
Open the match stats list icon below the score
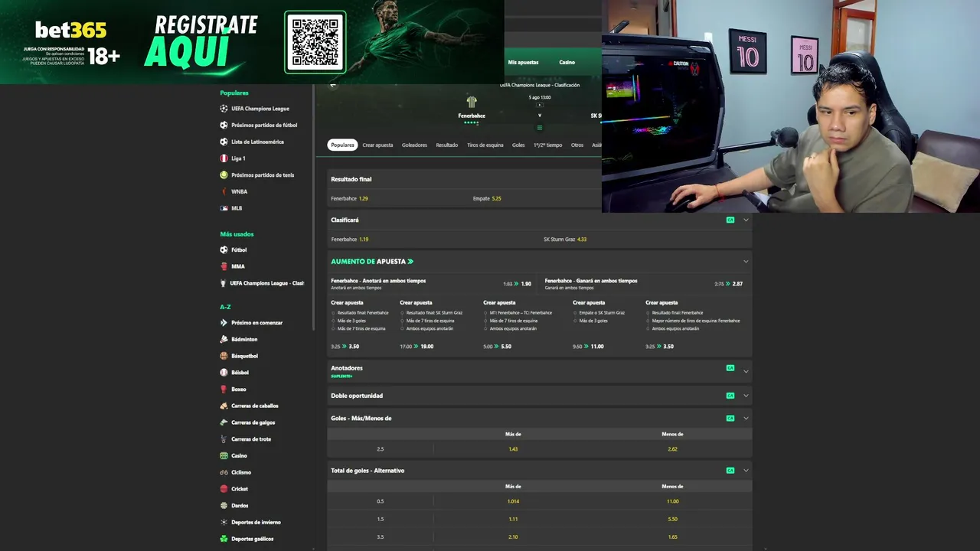[540, 128]
